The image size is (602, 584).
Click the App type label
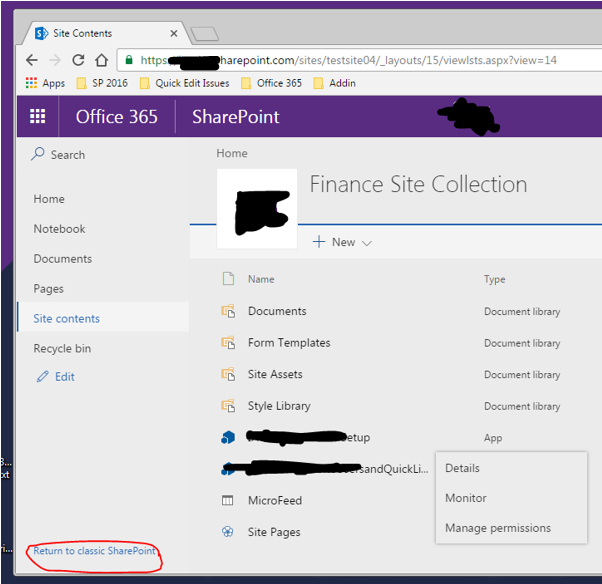(x=493, y=438)
